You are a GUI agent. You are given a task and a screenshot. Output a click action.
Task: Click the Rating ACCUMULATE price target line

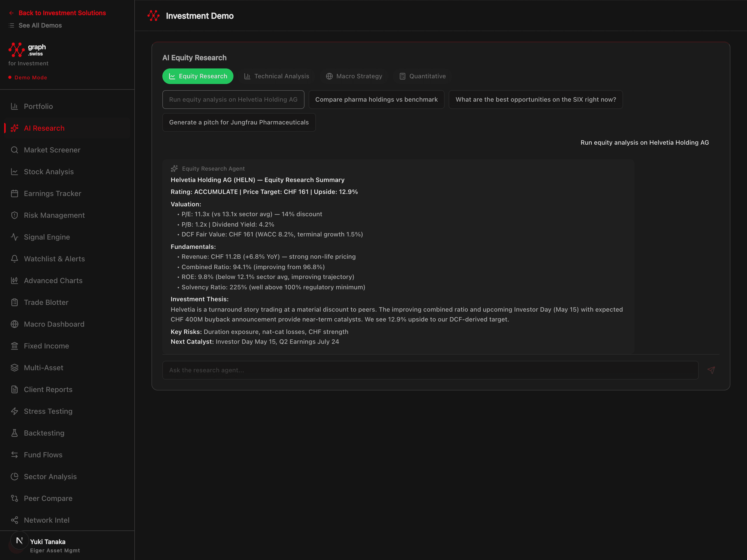point(264,192)
